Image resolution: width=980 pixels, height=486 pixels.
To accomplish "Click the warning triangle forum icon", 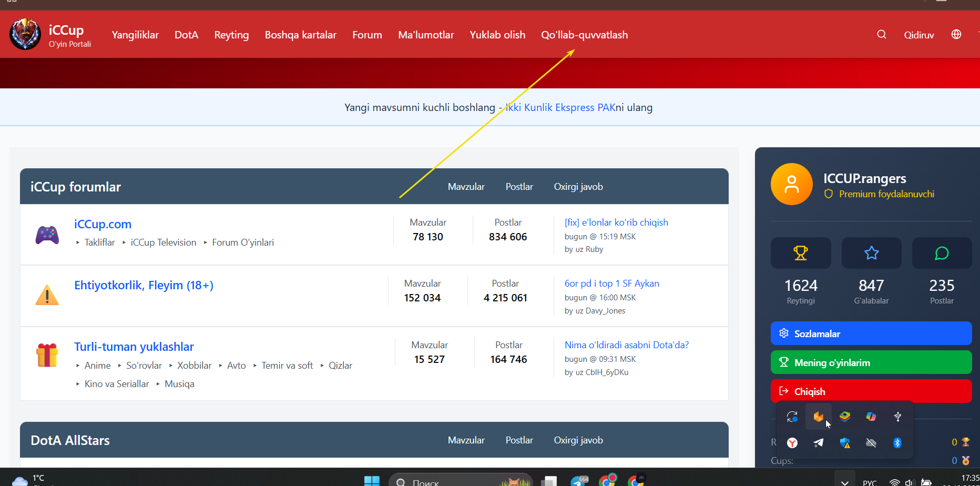I will click(47, 295).
